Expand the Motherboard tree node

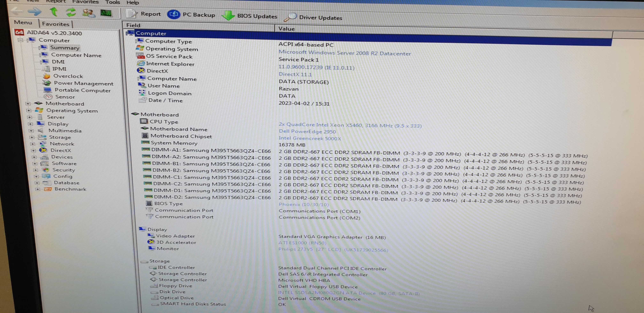(28, 103)
